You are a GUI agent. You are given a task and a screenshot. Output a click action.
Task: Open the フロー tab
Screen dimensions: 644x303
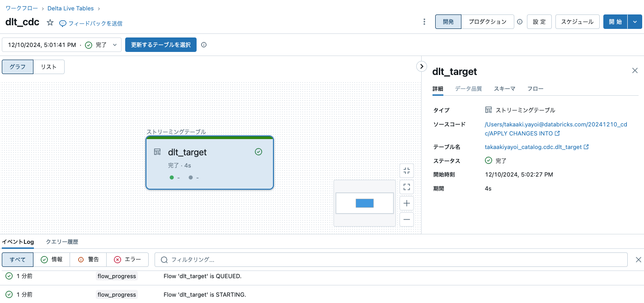(536, 89)
